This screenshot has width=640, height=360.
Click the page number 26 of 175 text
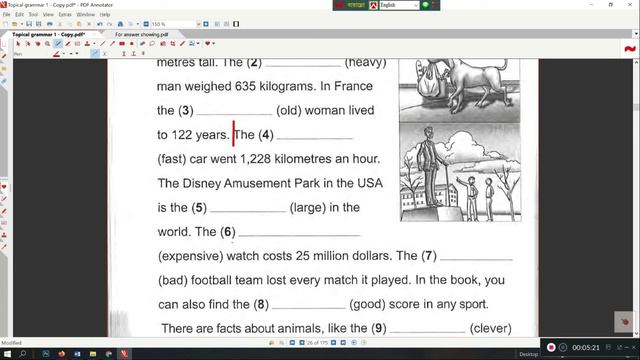pos(317,342)
